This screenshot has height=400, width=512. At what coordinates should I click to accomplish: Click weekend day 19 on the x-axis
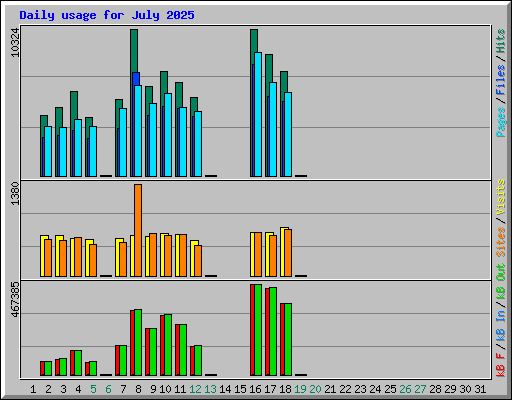(300, 389)
